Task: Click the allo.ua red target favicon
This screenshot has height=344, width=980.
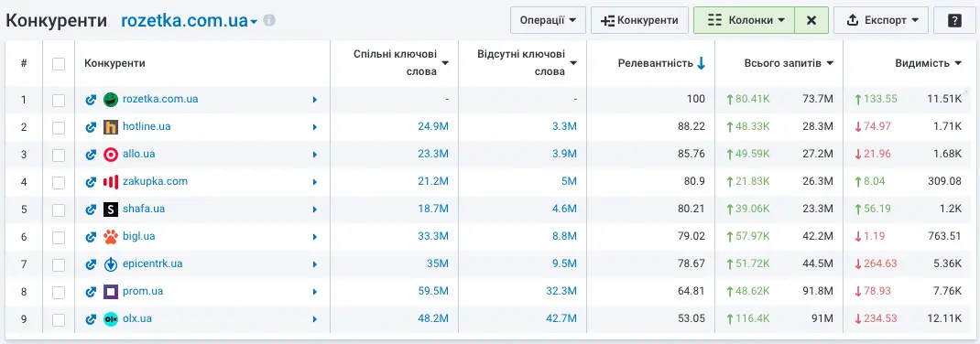Action: coord(111,155)
